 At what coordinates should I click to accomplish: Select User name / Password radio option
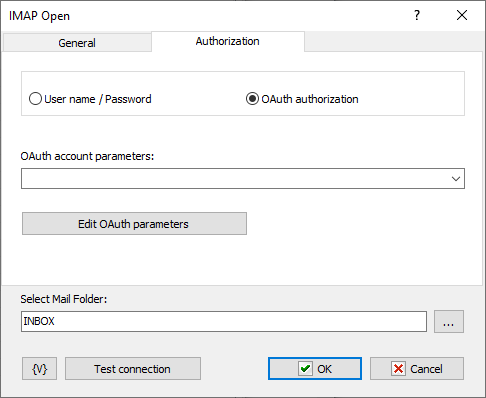[x=90, y=99]
